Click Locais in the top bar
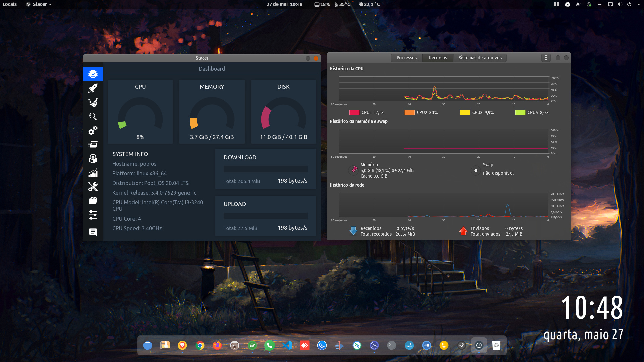The height and width of the screenshot is (362, 644). (x=10, y=4)
